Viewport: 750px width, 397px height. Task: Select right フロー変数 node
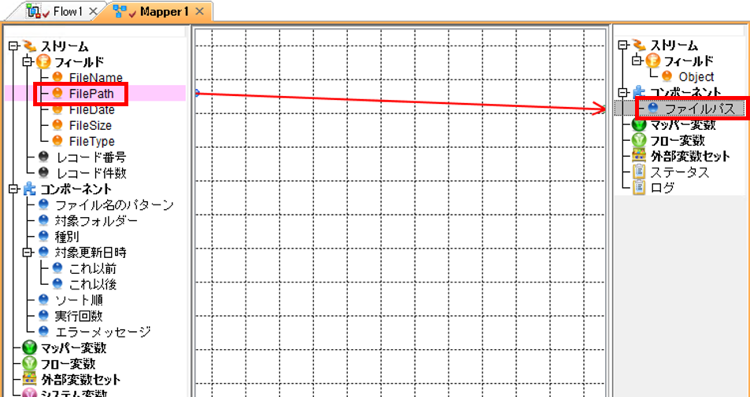tap(677, 141)
